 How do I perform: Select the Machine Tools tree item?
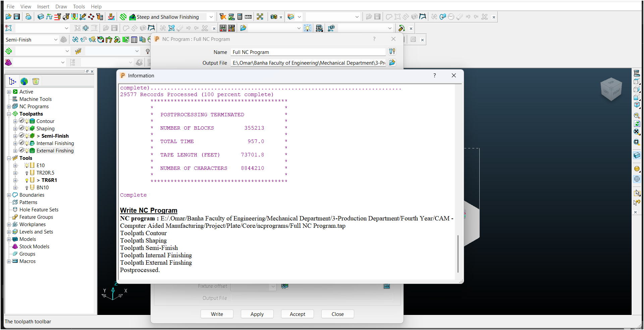pos(36,99)
